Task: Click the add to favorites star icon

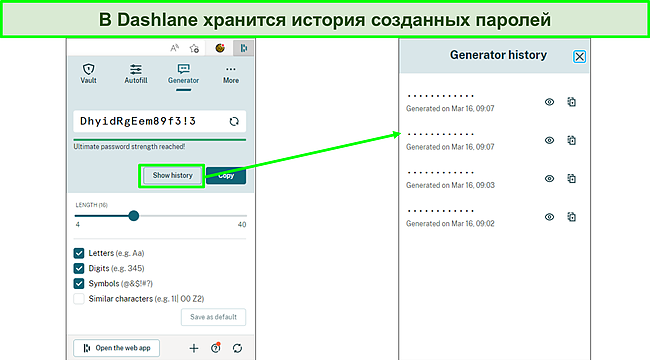Action: 194,49
